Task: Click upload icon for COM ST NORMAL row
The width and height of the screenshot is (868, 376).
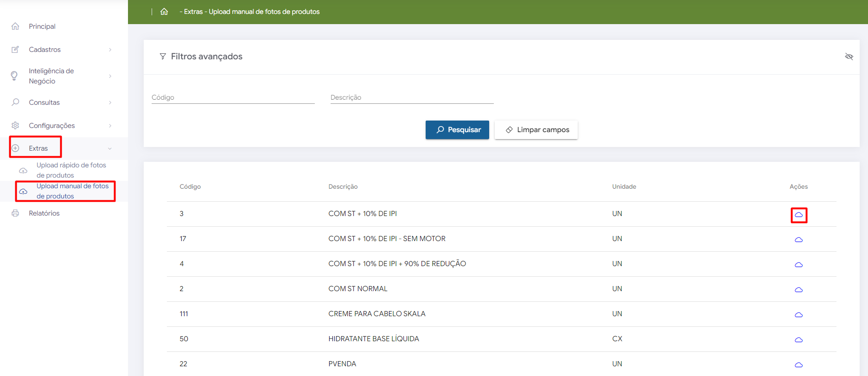Action: [x=798, y=290]
